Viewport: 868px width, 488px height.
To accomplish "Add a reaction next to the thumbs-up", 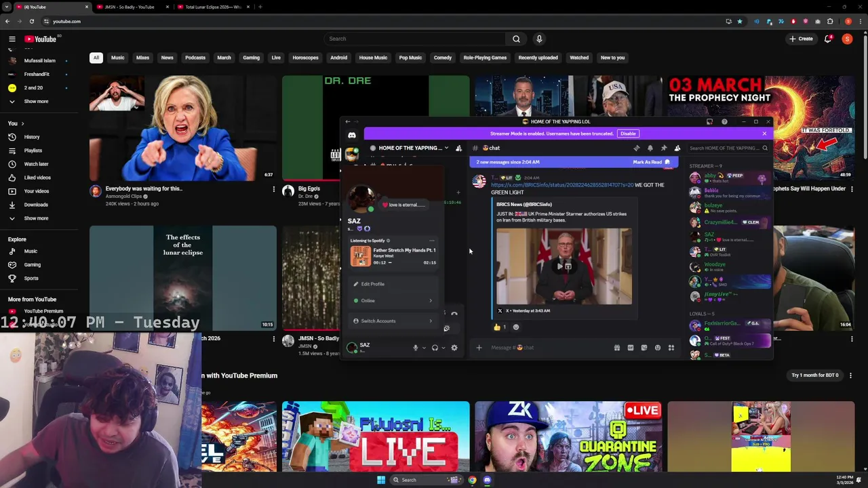I will pyautogui.click(x=516, y=327).
